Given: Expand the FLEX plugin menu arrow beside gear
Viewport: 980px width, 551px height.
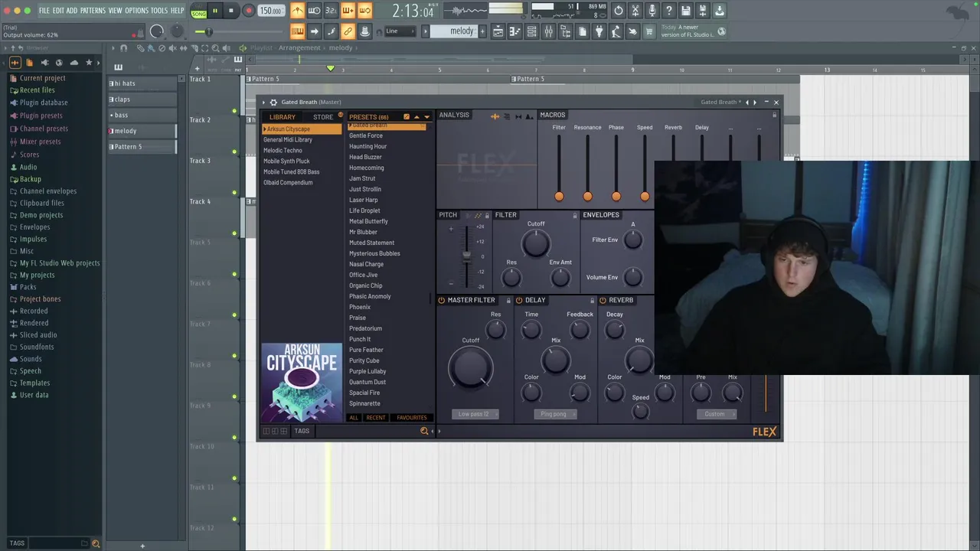Looking at the screenshot, I should [263, 102].
